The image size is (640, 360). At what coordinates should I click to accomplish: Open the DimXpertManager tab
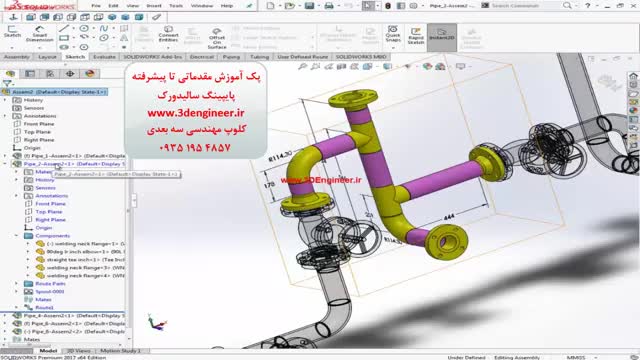tap(70, 73)
